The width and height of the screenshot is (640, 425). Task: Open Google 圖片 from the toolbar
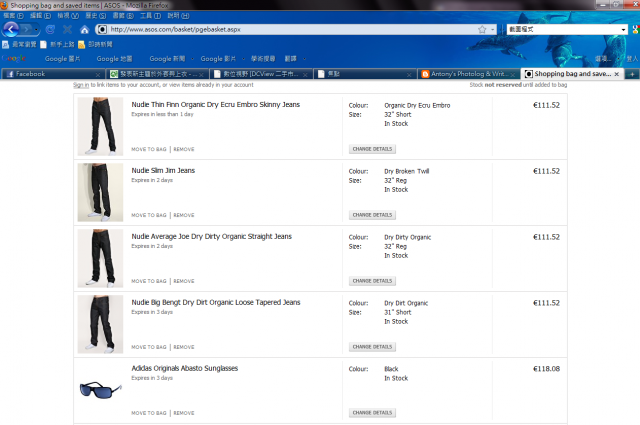pos(62,58)
